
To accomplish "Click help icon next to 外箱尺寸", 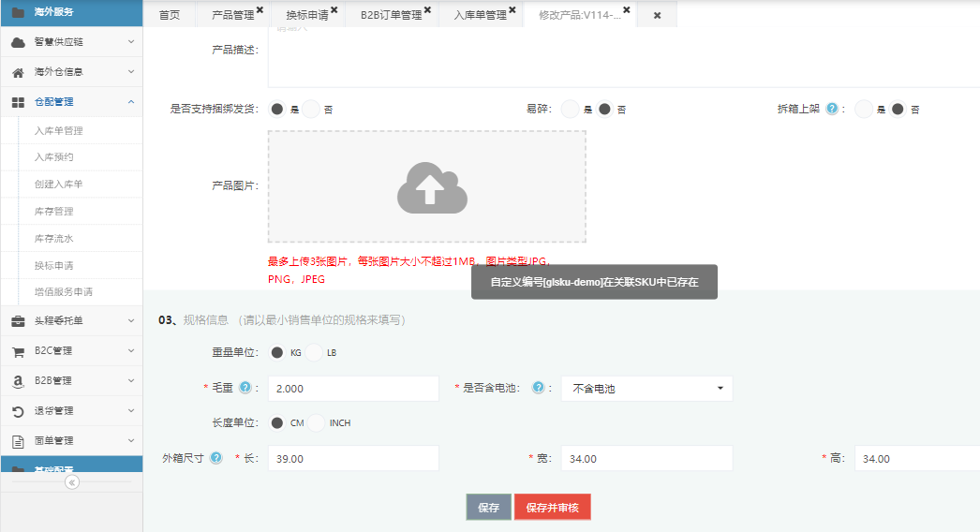I will (216, 458).
